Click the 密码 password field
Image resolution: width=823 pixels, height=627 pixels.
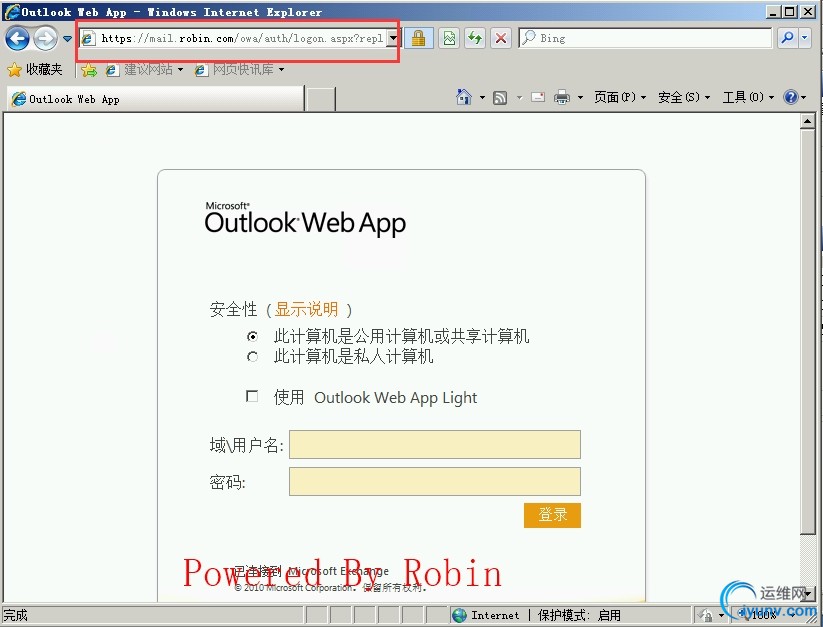coord(435,481)
